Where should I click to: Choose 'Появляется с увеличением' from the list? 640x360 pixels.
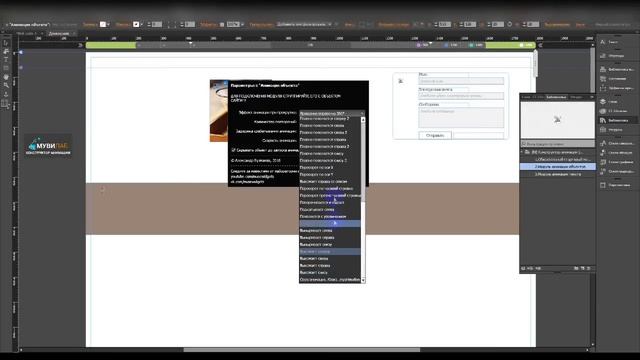coord(330,216)
